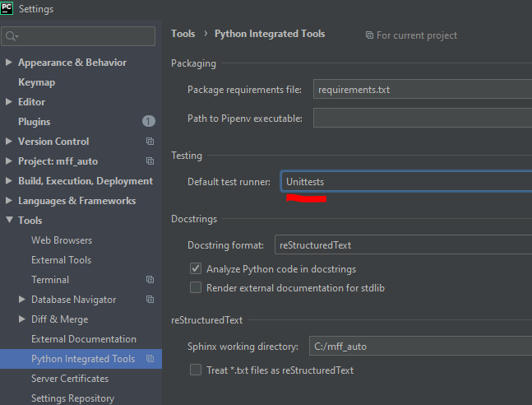Uncheck Analyze Python code in docstrings
This screenshot has height=405, width=532.
click(196, 268)
